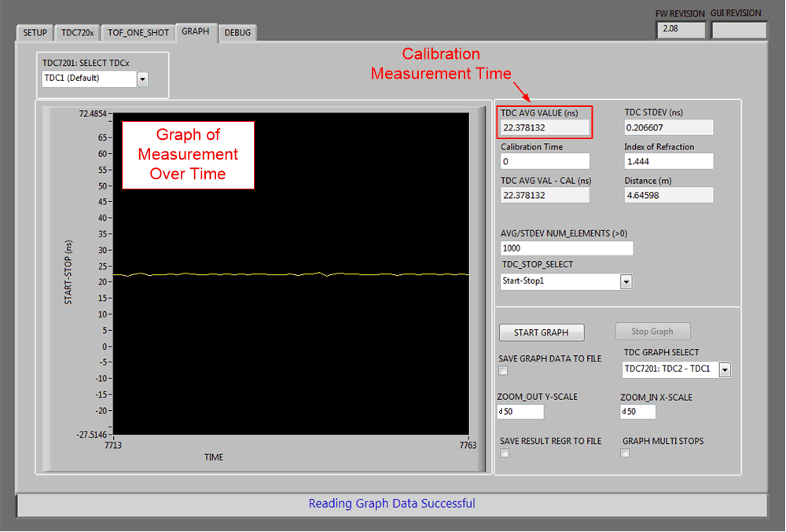Edit the Index of Refraction value
Screen dimensions: 786x532
click(x=668, y=160)
